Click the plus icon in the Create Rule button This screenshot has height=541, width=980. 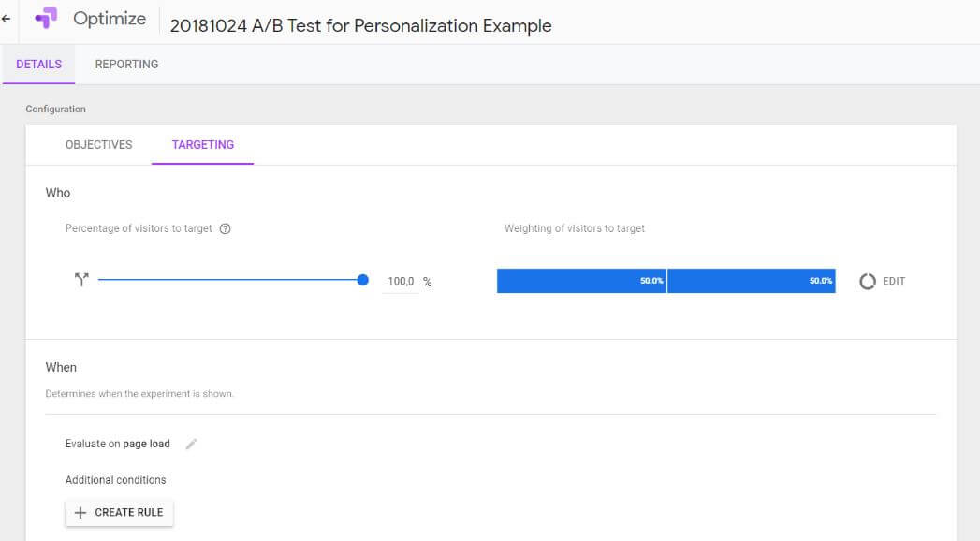pos(80,513)
